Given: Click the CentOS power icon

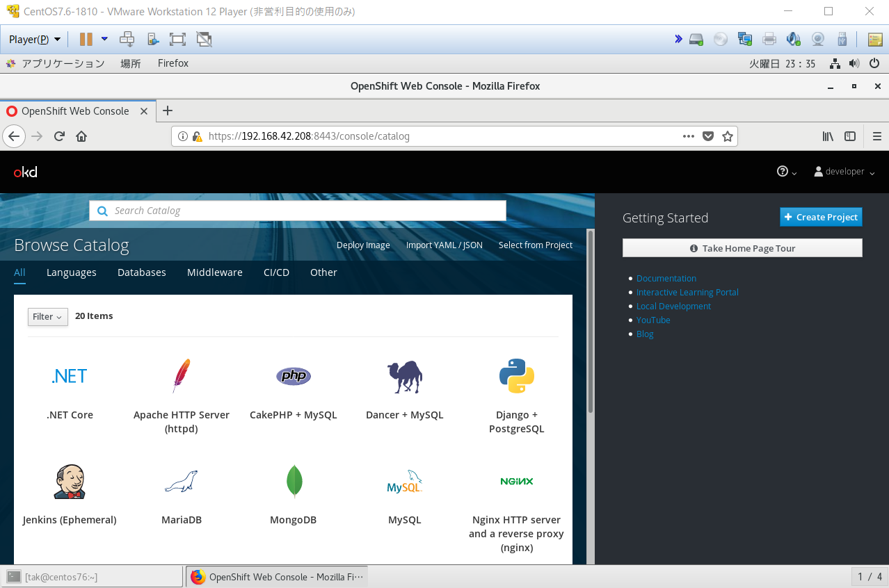Looking at the screenshot, I should click(875, 63).
